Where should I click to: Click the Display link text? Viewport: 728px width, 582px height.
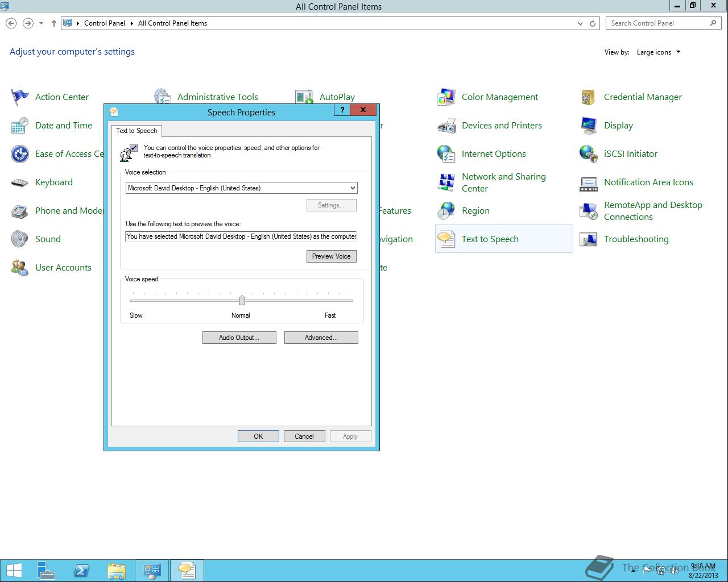pos(618,126)
